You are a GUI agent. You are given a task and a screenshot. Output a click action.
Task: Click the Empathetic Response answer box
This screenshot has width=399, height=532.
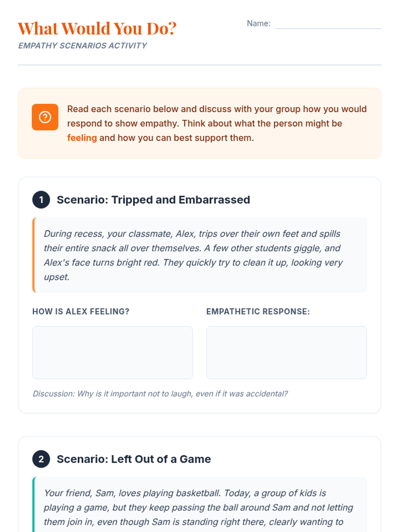click(x=286, y=352)
